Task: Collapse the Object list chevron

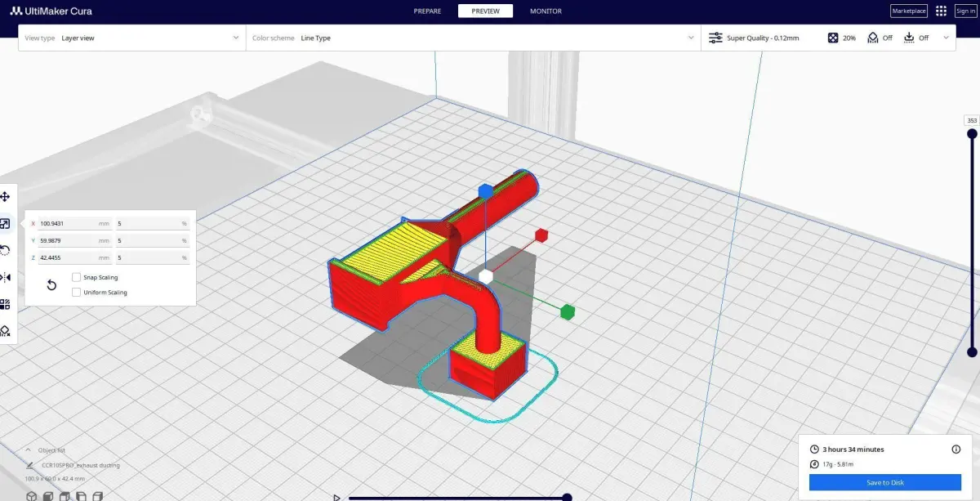Action: (x=28, y=450)
